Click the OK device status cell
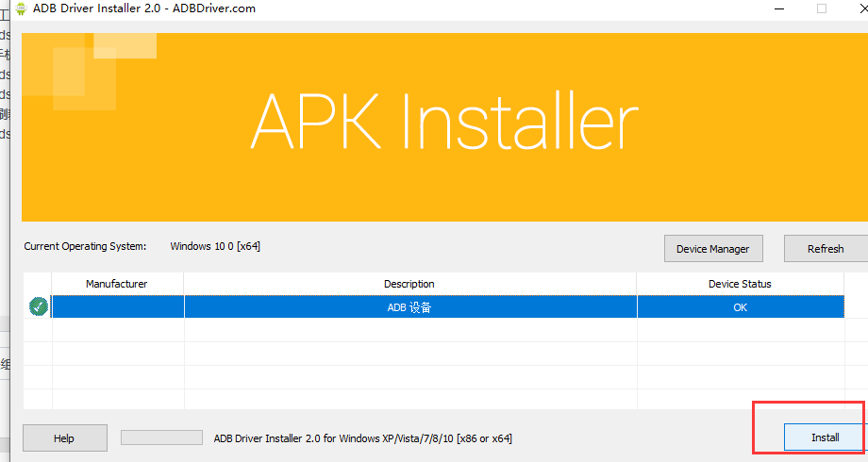The height and width of the screenshot is (462, 868). 740,307
